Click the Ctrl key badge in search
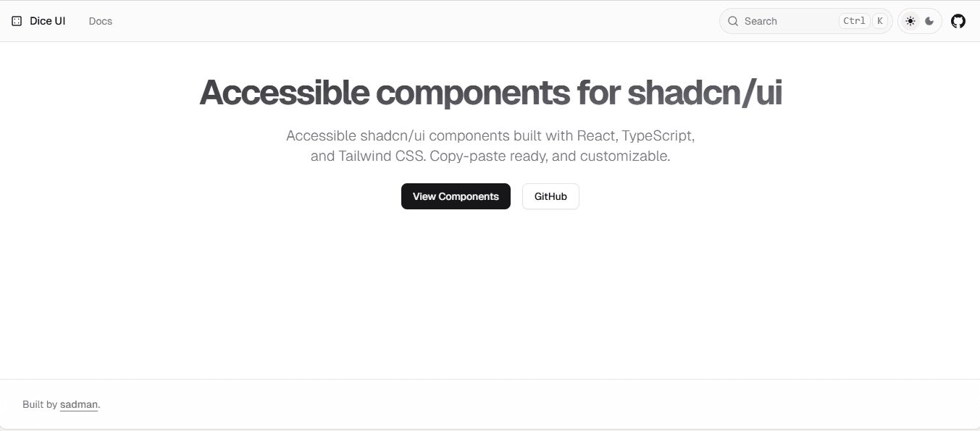This screenshot has width=980, height=431. (x=854, y=21)
